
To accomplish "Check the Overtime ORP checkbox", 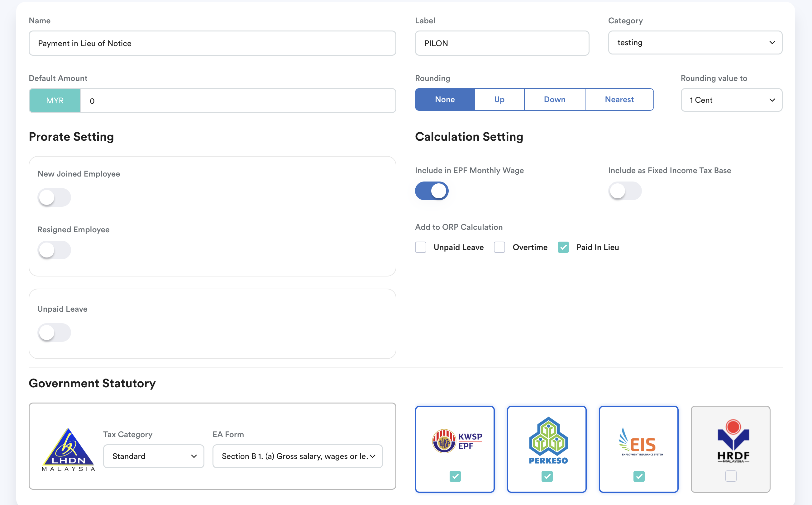I will click(x=499, y=248).
